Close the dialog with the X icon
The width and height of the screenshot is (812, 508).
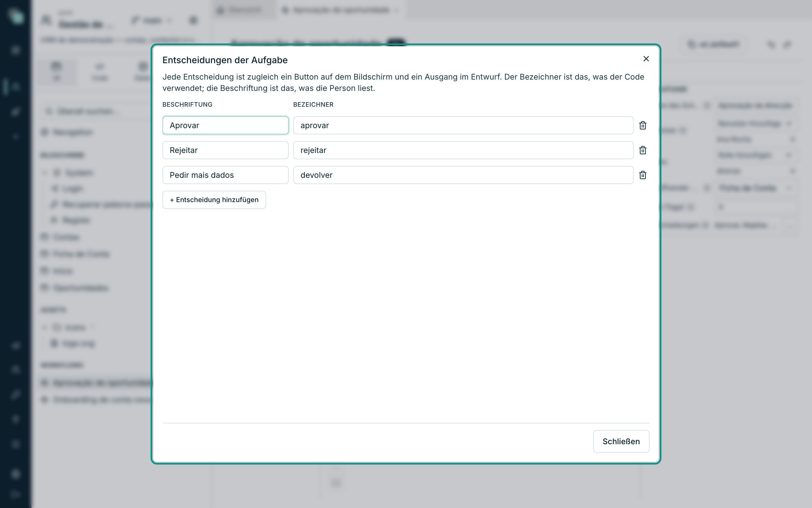tap(646, 59)
